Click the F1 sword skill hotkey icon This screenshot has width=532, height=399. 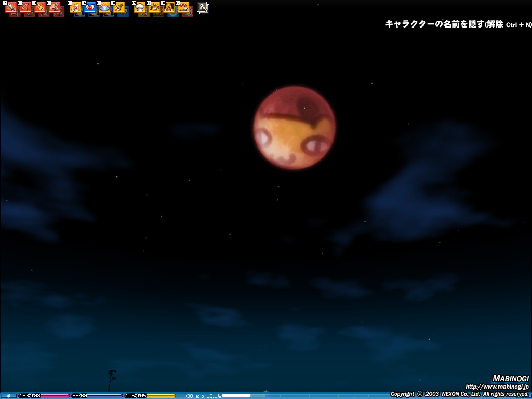(11, 8)
